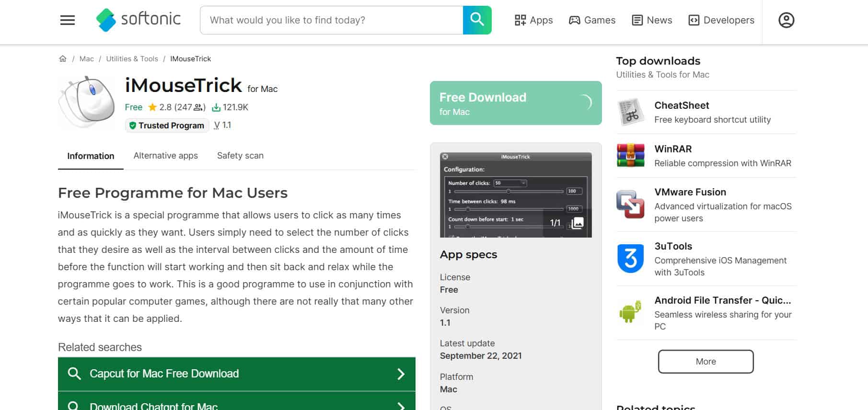The width and height of the screenshot is (868, 410).
Task: Open the user account profile icon
Action: [786, 20]
